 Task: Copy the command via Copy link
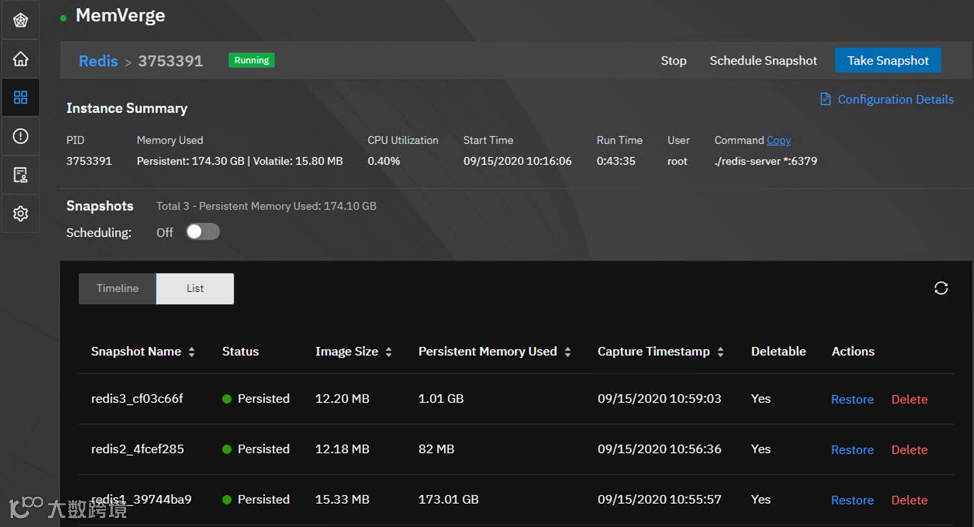tap(778, 140)
